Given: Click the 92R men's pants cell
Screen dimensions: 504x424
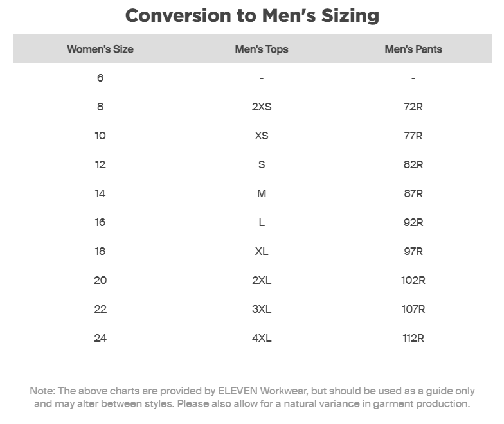Looking at the screenshot, I should coord(413,222).
